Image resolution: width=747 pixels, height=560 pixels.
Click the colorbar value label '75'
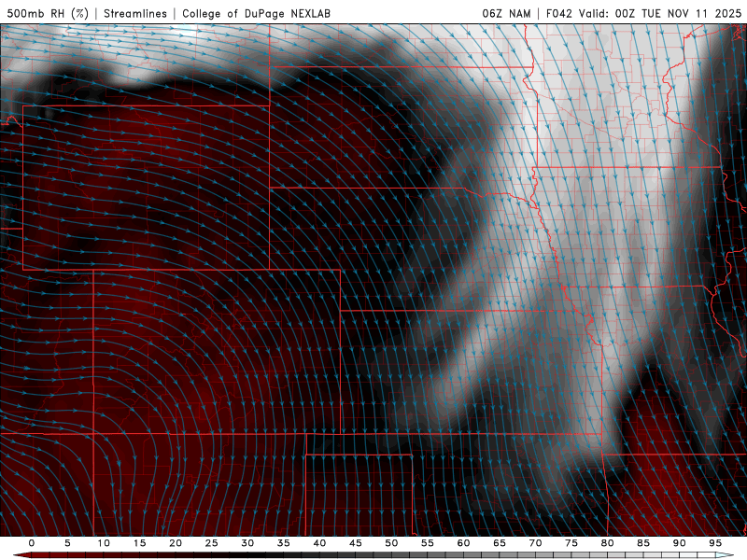(x=571, y=543)
